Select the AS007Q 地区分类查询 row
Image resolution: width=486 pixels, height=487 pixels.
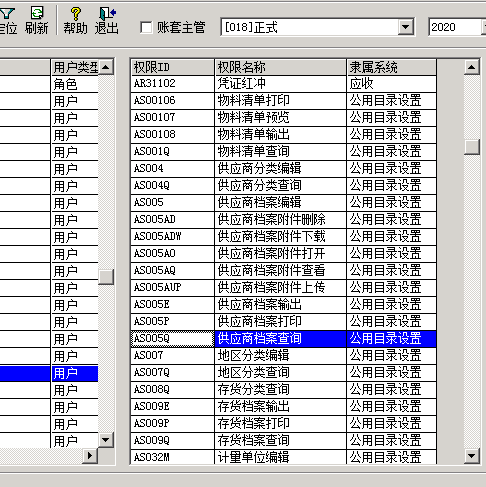[283, 372]
